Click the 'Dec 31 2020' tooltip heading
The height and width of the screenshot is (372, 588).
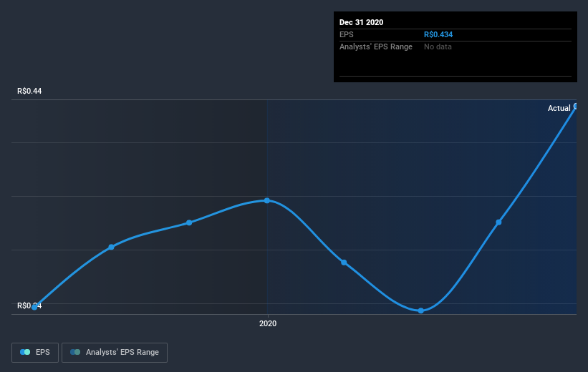click(x=361, y=22)
